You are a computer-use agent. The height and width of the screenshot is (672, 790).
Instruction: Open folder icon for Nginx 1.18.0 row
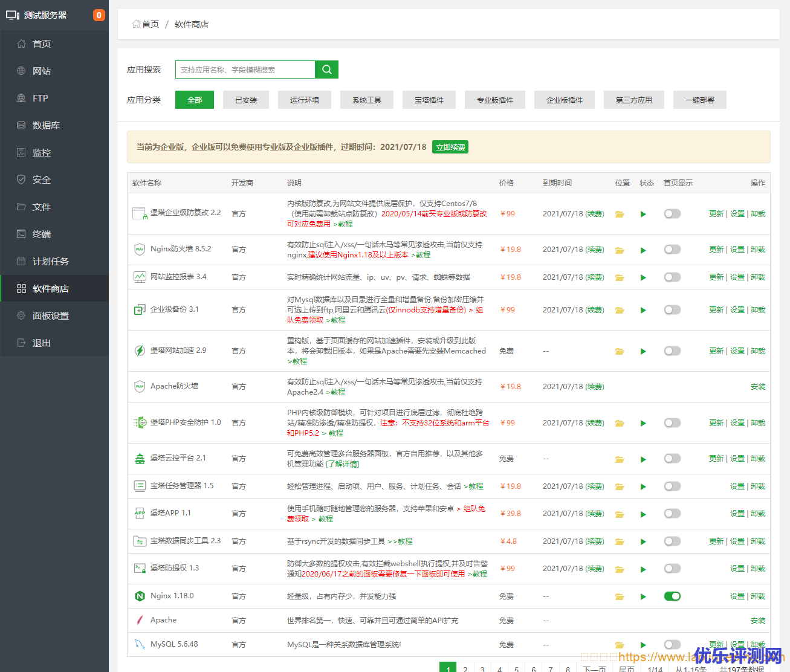(x=620, y=596)
